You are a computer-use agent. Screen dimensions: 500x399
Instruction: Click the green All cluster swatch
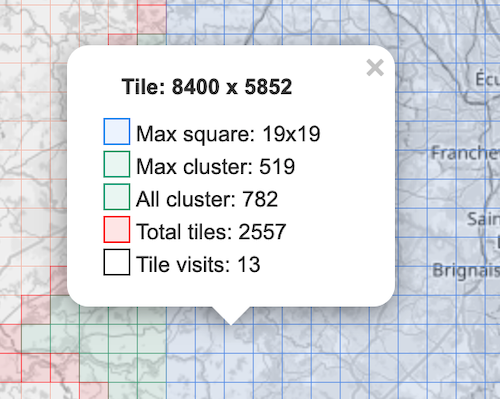click(x=117, y=197)
